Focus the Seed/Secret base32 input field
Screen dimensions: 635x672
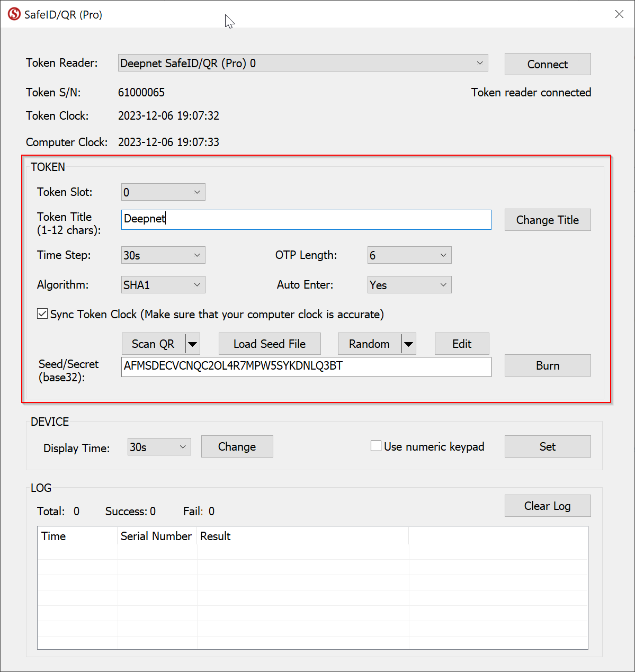point(306,366)
